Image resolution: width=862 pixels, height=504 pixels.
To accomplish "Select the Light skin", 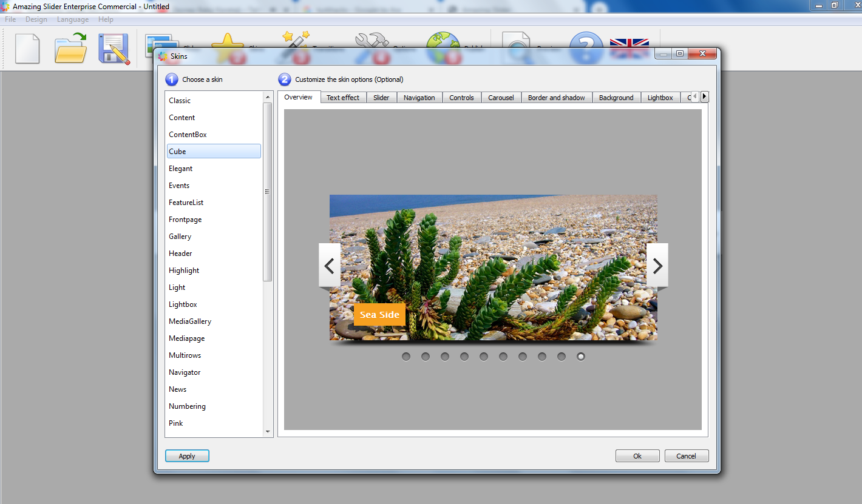I will (214, 287).
